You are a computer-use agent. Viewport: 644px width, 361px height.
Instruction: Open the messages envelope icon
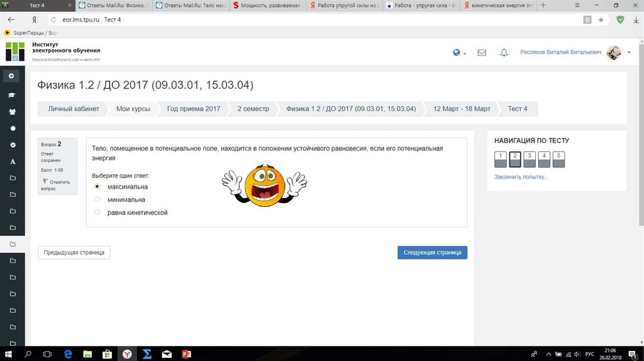pyautogui.click(x=482, y=53)
